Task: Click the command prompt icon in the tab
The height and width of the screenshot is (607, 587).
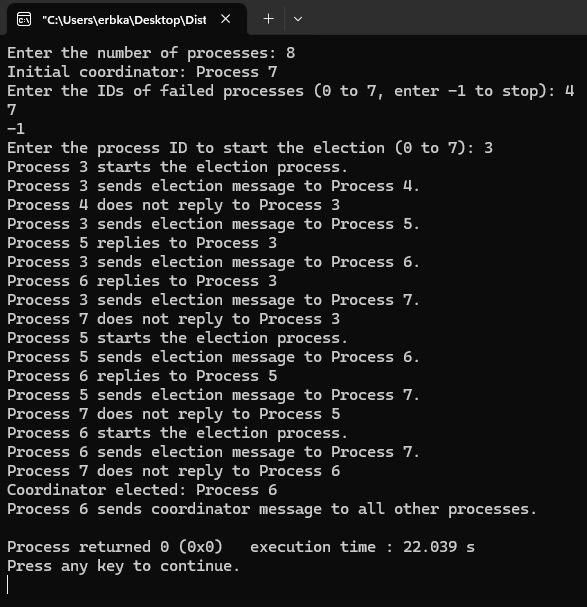Action: point(24,19)
